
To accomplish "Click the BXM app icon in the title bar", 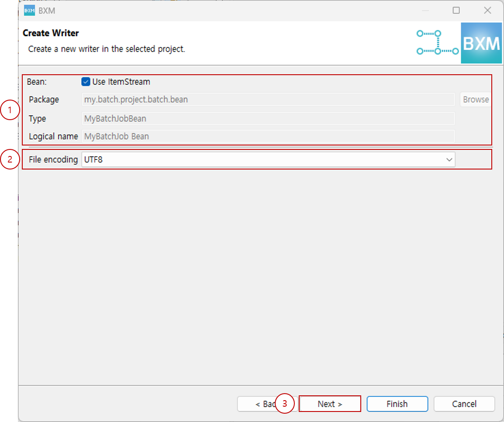I will tap(28, 10).
